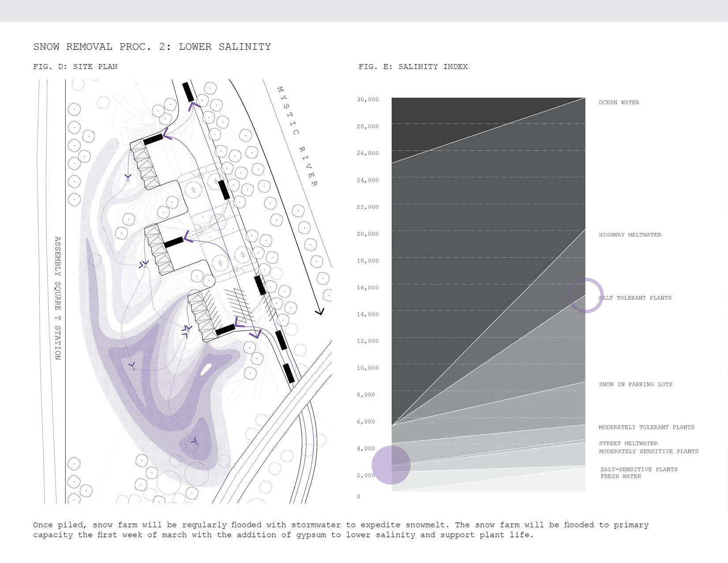This screenshot has height=563, width=728.
Task: Click the 'FRESH WATER' chart label
Action: (621, 476)
